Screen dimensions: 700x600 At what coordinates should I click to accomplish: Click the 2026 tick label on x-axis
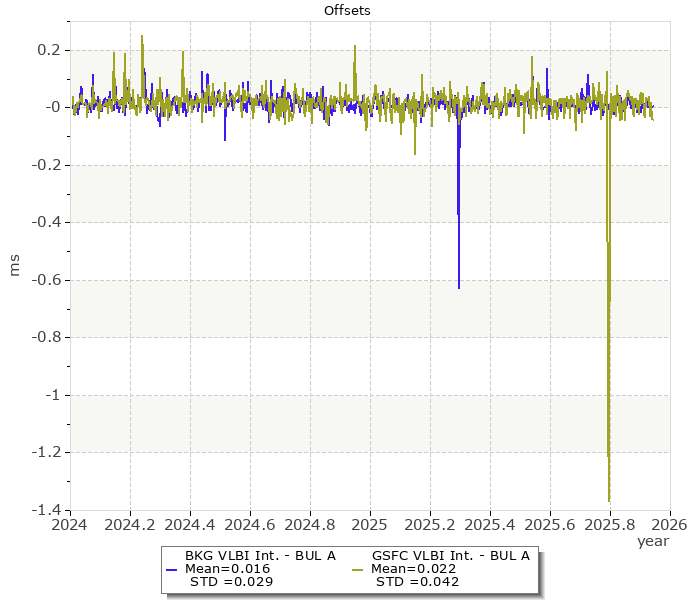(x=670, y=523)
